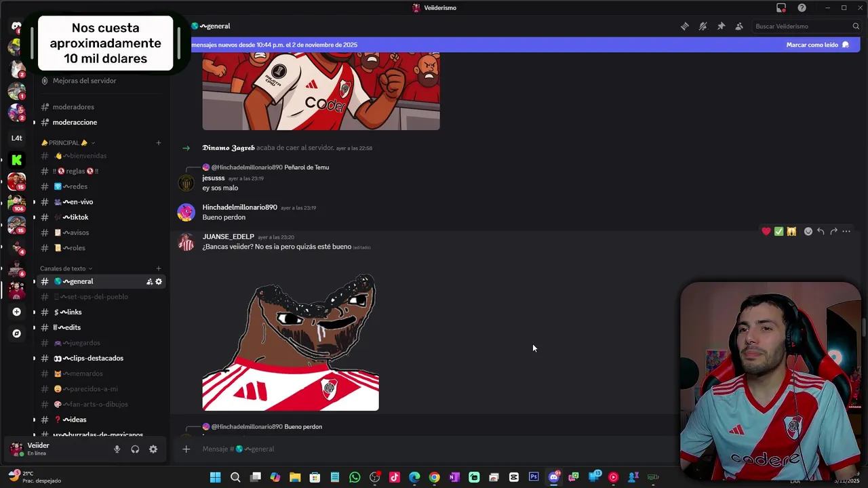This screenshot has width=868, height=488.
Task: Search in Buscar Veiiderismo field
Action: coord(807,26)
